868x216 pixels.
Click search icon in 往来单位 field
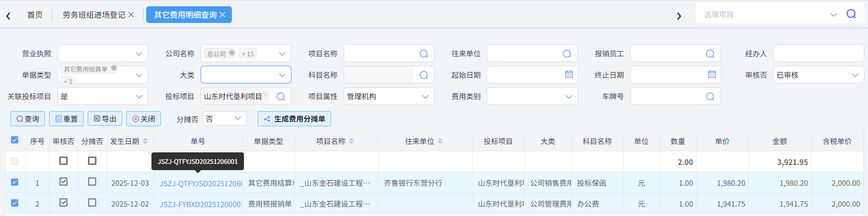pos(567,54)
